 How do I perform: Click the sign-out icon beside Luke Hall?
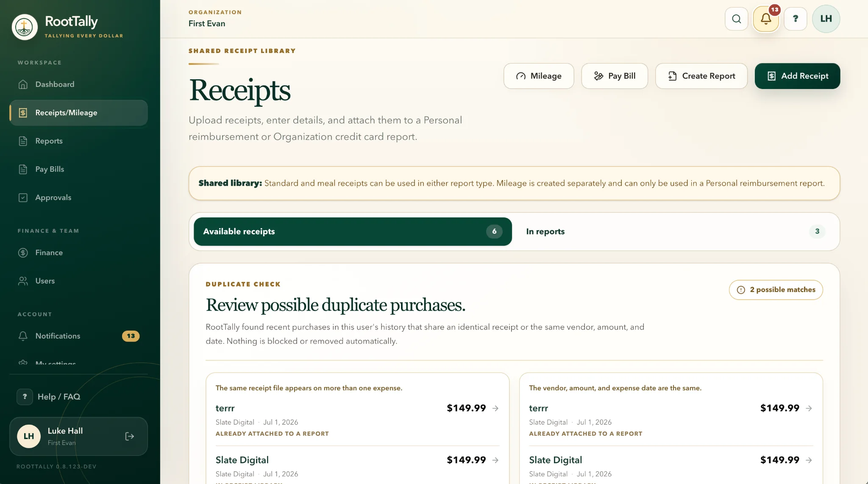130,437
